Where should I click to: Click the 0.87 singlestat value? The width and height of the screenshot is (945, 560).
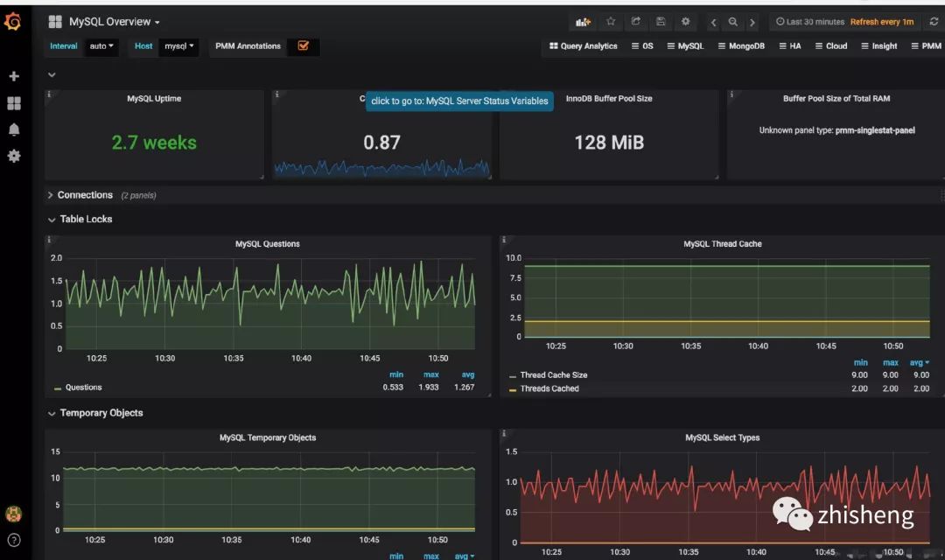tap(381, 143)
